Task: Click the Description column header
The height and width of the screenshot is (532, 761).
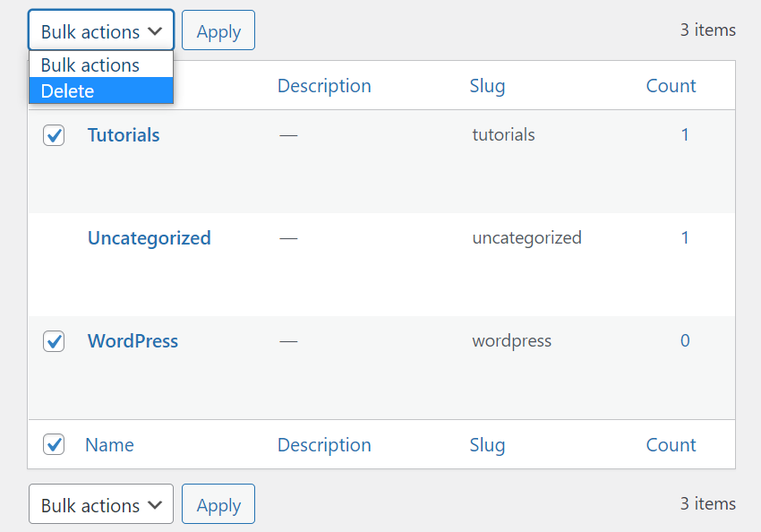Action: pos(324,84)
